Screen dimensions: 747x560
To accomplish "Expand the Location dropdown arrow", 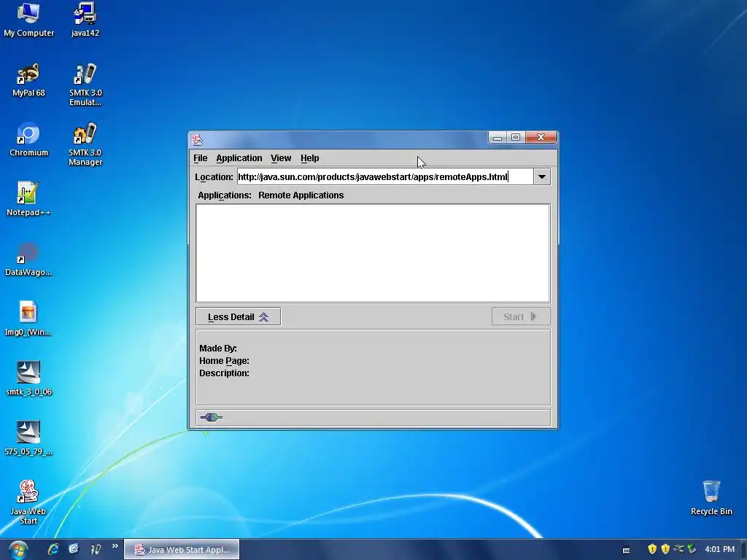I will click(x=542, y=176).
